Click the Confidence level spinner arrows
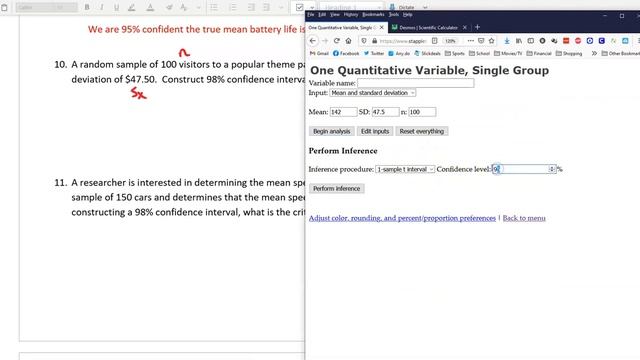Screen dimensions: 640x360 552,169
